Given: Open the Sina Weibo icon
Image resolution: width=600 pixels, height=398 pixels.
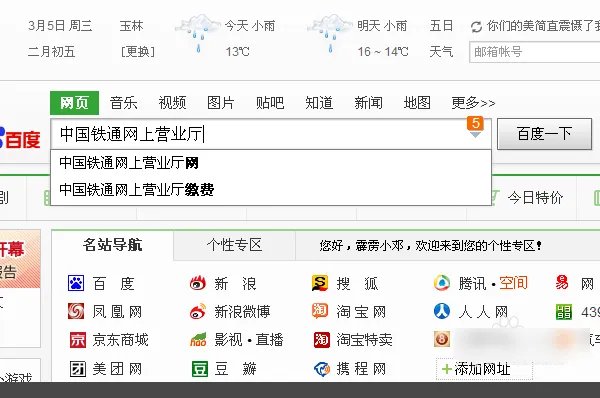Looking at the screenshot, I should (198, 311).
